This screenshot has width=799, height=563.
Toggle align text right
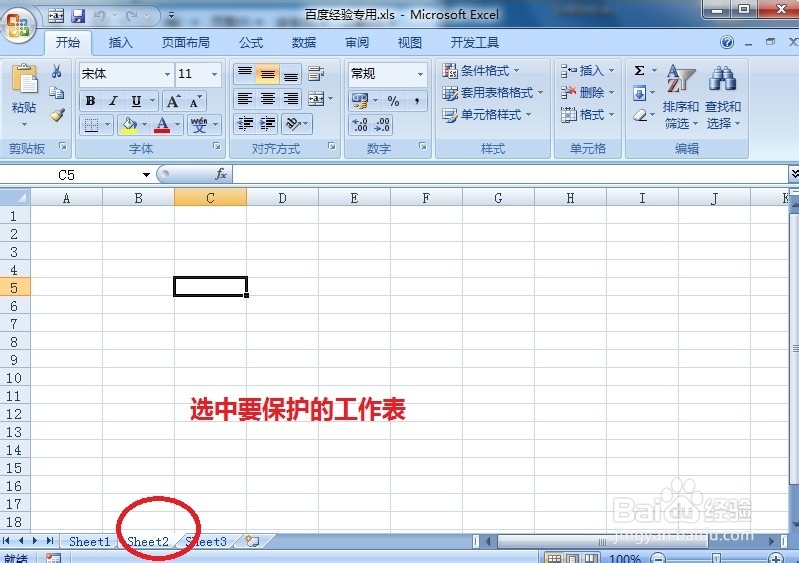click(290, 99)
